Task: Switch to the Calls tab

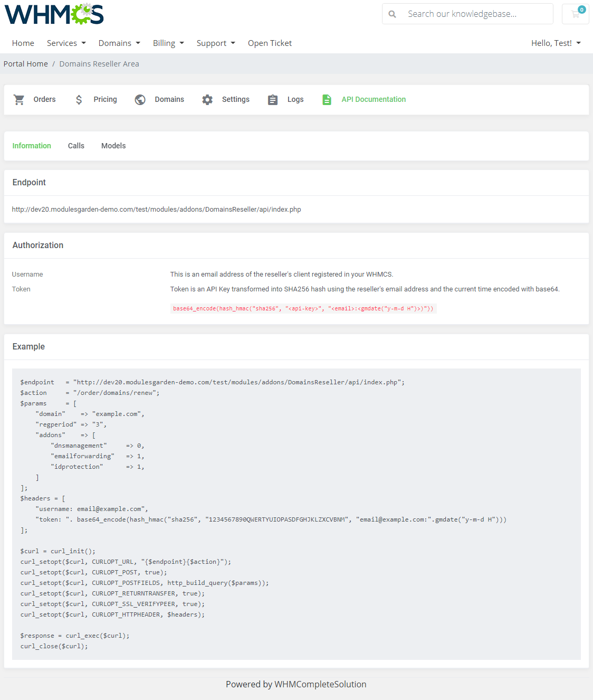Action: pos(76,146)
